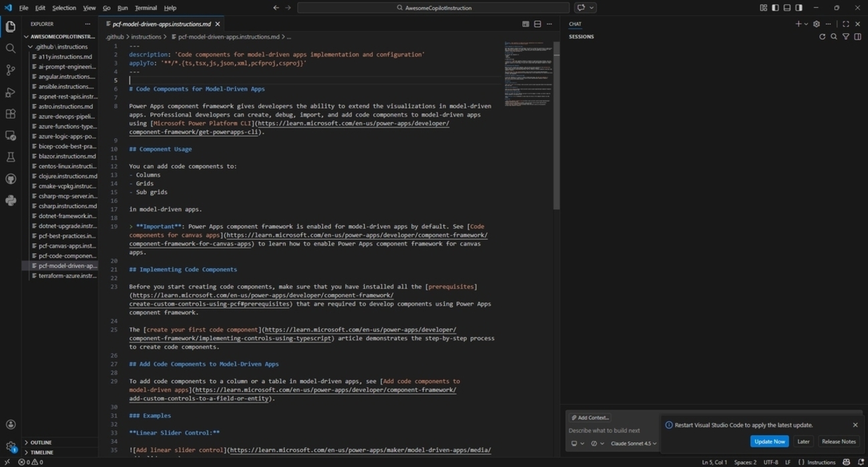This screenshot has width=868, height=467.
Task: Click the editor minimap preview
Action: 528,73
